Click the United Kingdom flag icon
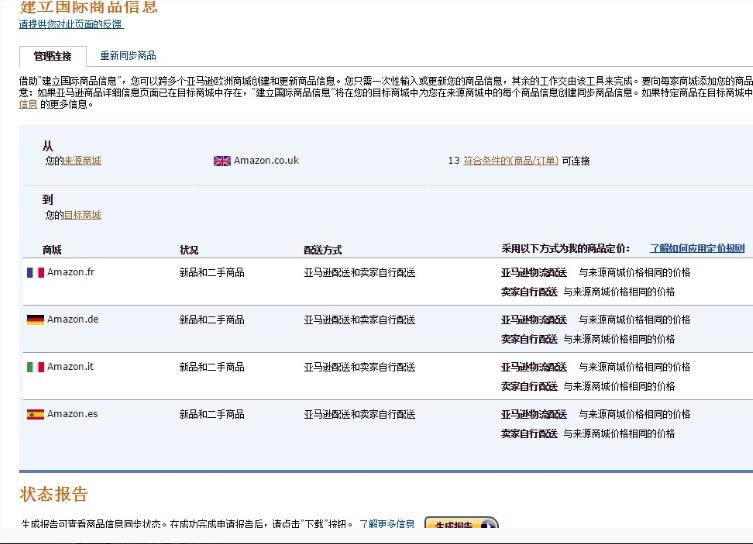The image size is (753, 544). [222, 161]
